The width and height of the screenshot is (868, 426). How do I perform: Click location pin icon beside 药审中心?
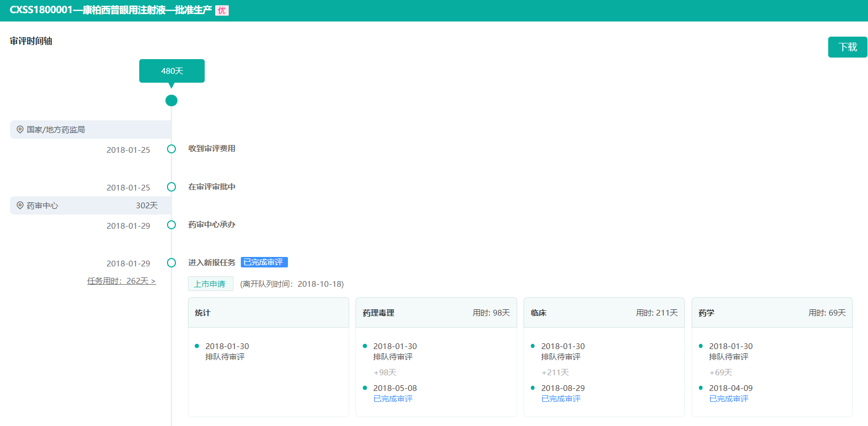(x=20, y=206)
